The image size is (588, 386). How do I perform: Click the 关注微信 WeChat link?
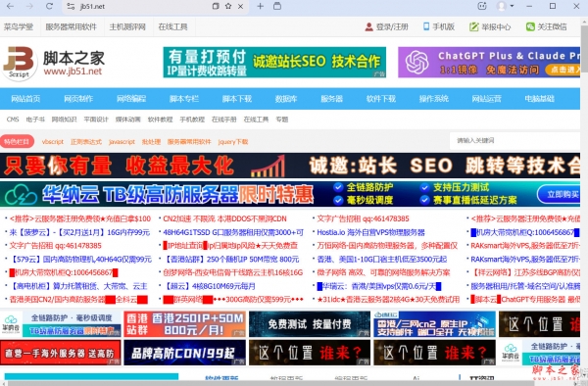click(547, 26)
